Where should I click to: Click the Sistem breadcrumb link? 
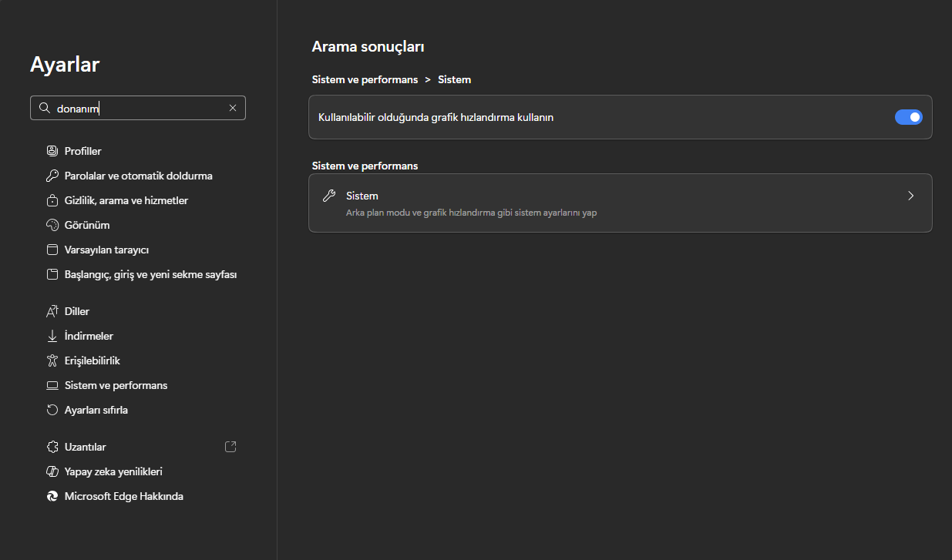coord(454,79)
